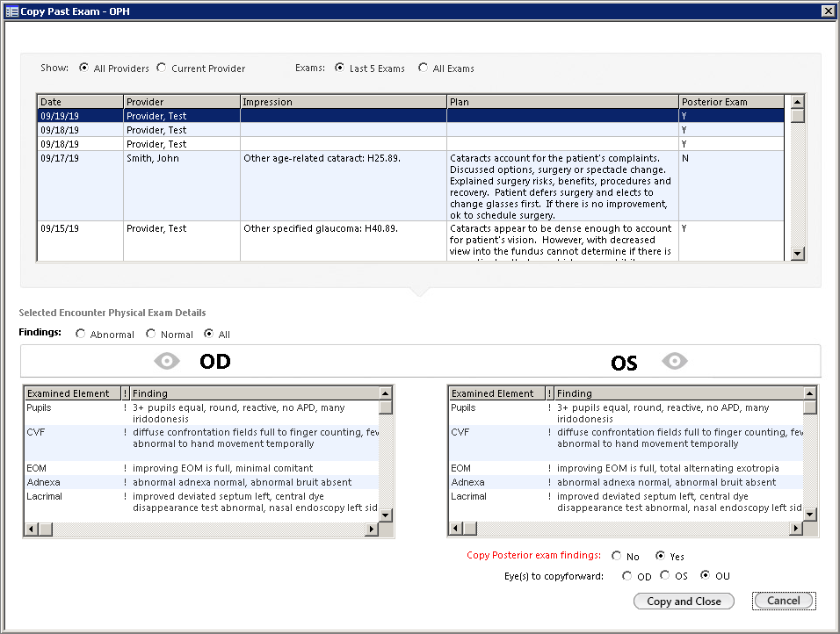Click OD Examined Element column header
The height and width of the screenshot is (634, 840).
[73, 393]
